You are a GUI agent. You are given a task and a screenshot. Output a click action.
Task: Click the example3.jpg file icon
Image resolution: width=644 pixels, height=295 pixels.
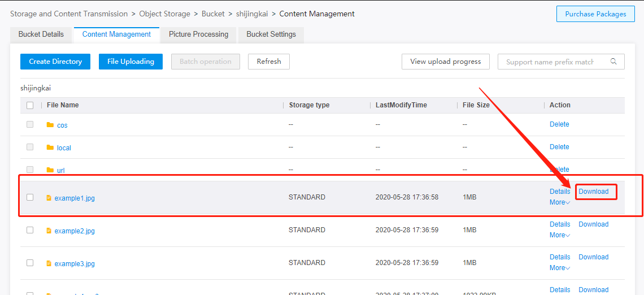tap(49, 264)
